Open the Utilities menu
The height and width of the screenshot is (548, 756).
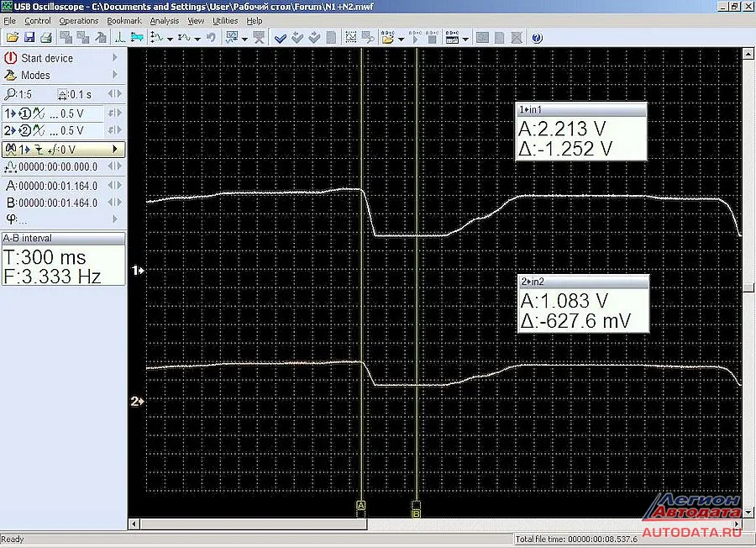(225, 21)
